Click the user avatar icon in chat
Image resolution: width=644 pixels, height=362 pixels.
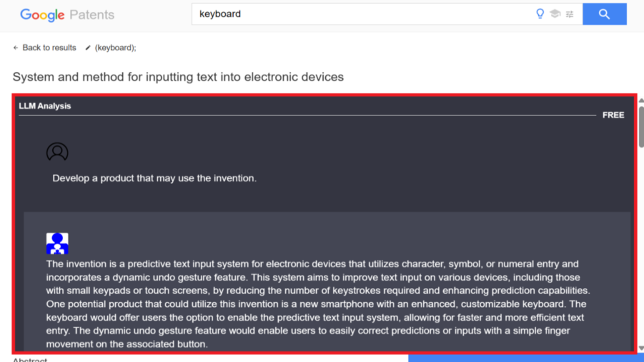(57, 152)
